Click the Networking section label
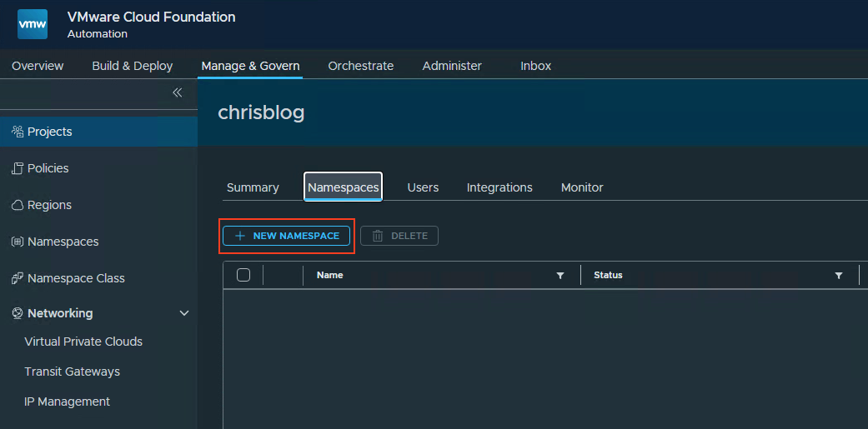The width and height of the screenshot is (868, 429). 60,313
